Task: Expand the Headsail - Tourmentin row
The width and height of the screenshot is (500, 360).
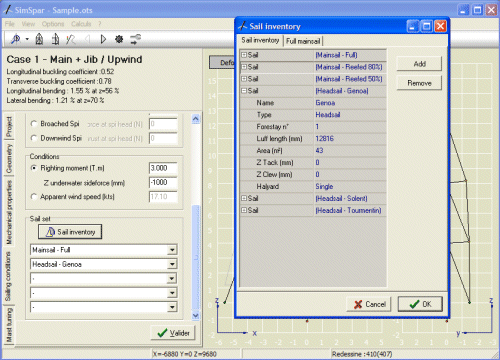Action: tap(244, 210)
